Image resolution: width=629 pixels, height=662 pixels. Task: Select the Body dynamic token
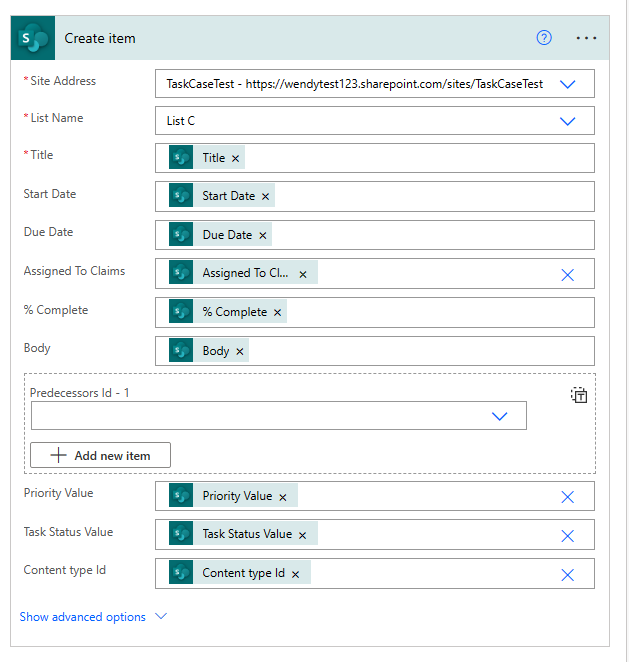(209, 350)
